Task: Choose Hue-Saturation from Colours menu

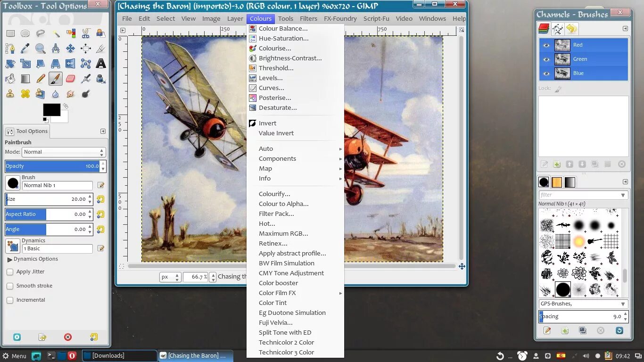Action: point(296,39)
